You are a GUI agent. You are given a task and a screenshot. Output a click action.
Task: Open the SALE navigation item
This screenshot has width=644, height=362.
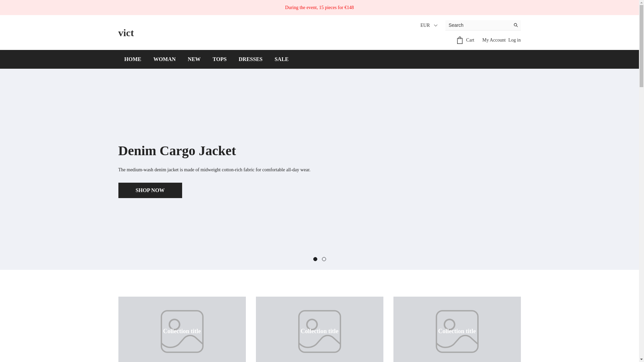[281, 59]
